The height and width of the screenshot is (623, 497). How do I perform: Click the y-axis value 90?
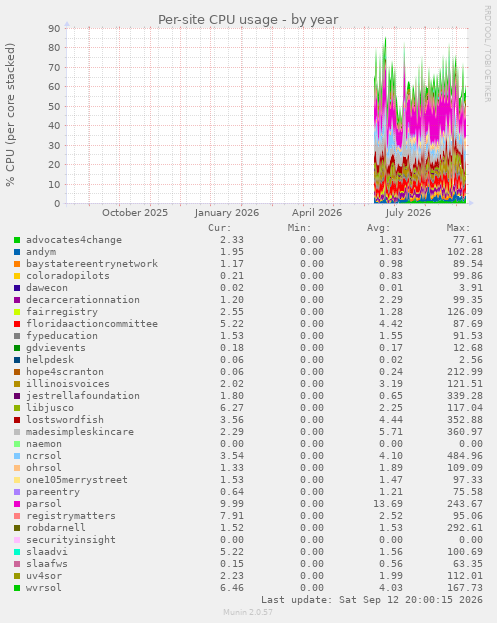coord(54,29)
